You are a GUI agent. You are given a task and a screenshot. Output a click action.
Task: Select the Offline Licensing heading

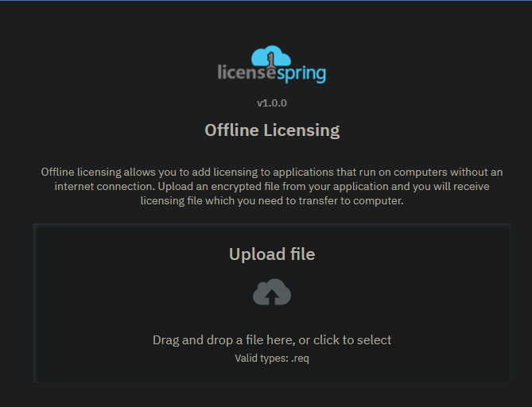[x=272, y=130]
